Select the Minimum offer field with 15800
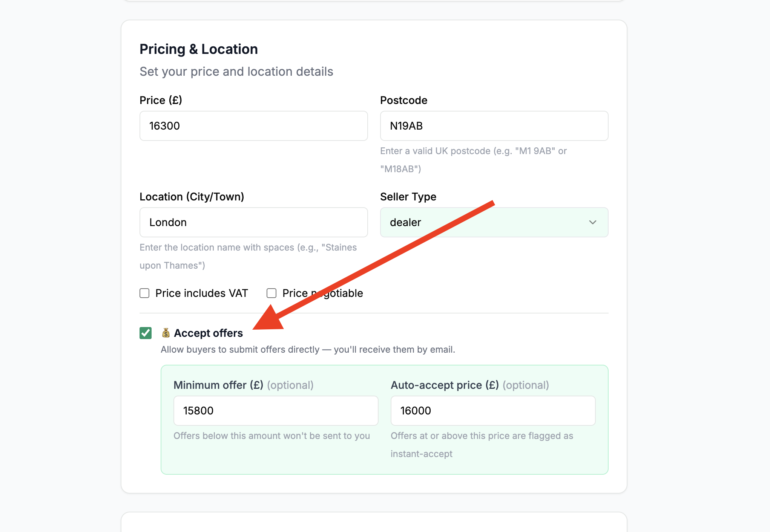 [276, 411]
